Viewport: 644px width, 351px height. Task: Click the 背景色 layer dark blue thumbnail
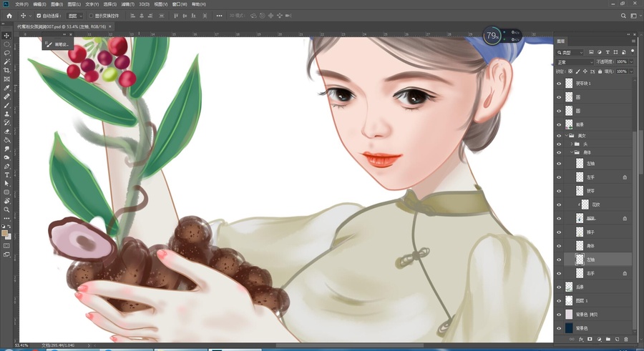(x=569, y=328)
